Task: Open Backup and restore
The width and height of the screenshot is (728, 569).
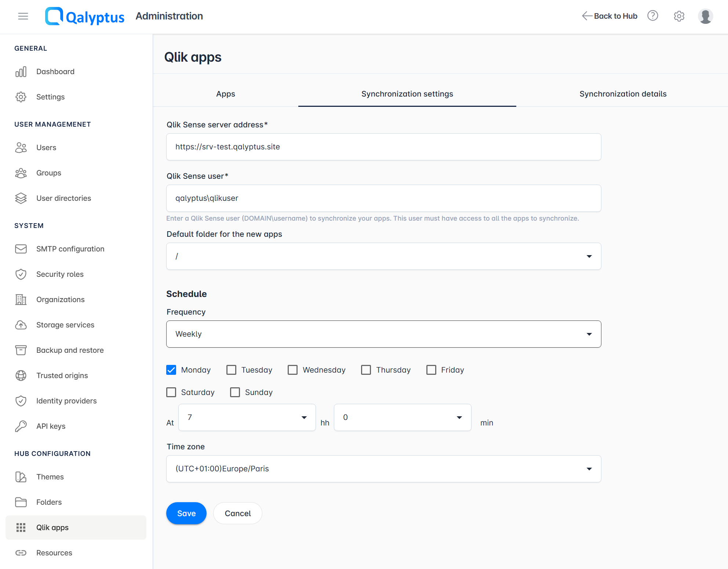Action: point(70,350)
